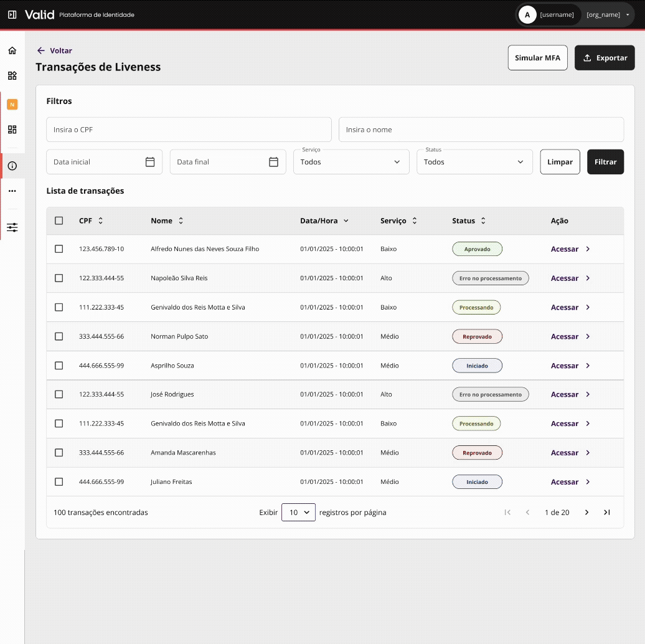Expand the Serviço filter dropdown
645x644 pixels.
point(351,162)
